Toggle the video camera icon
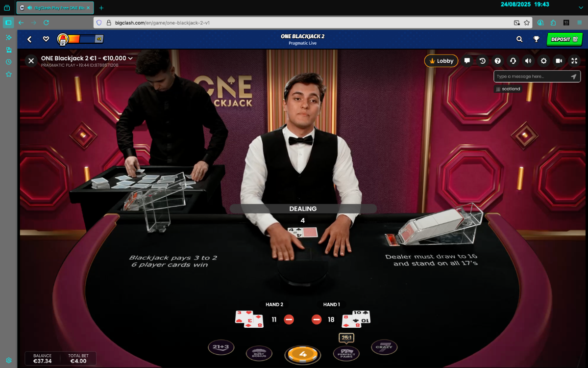This screenshot has height=368, width=588. [559, 61]
